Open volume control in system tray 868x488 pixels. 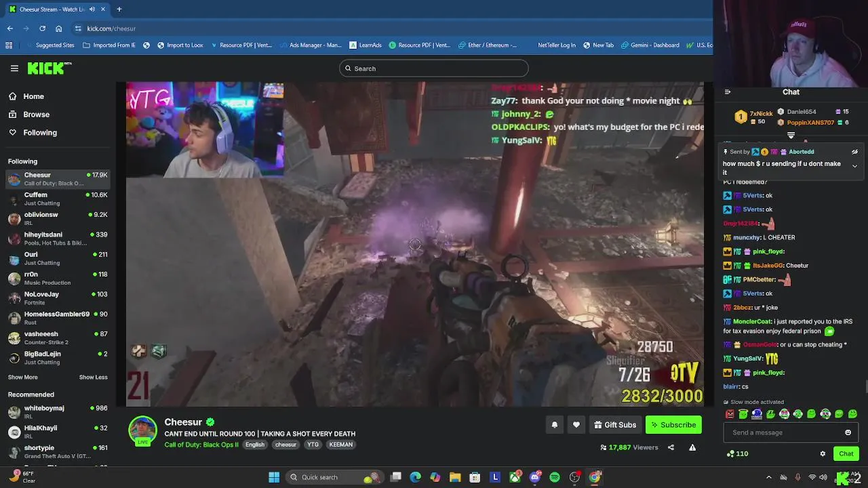tap(825, 477)
